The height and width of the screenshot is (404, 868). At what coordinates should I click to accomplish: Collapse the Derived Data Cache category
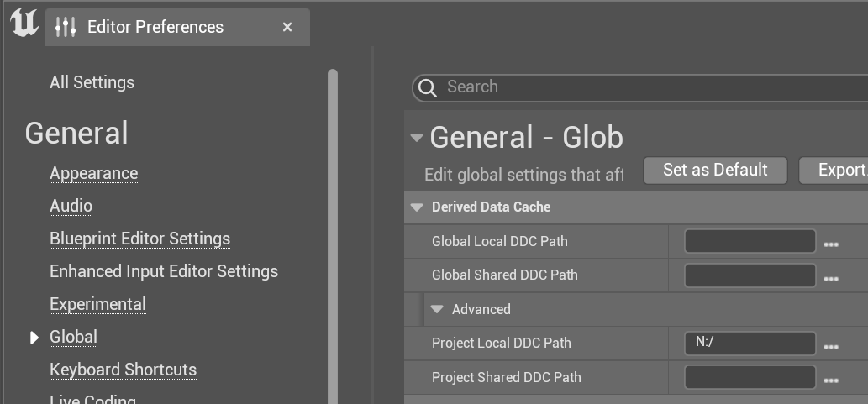[416, 207]
